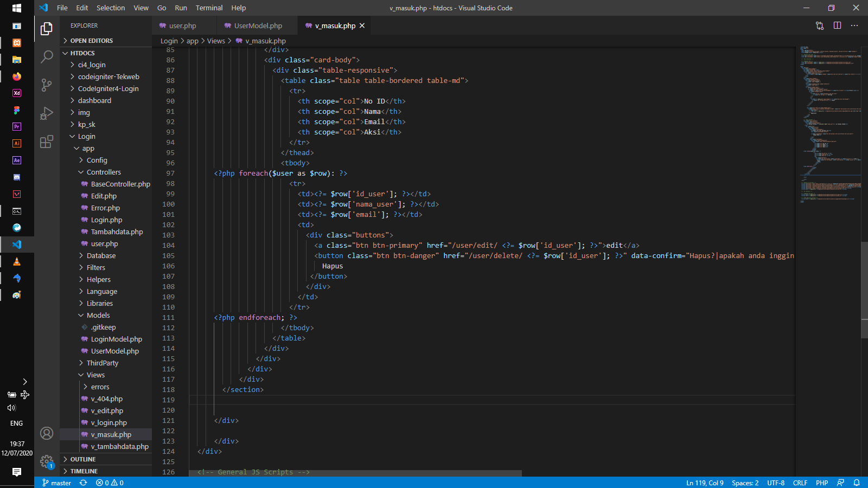
Task: Open the Search view in activity bar
Action: tap(47, 56)
